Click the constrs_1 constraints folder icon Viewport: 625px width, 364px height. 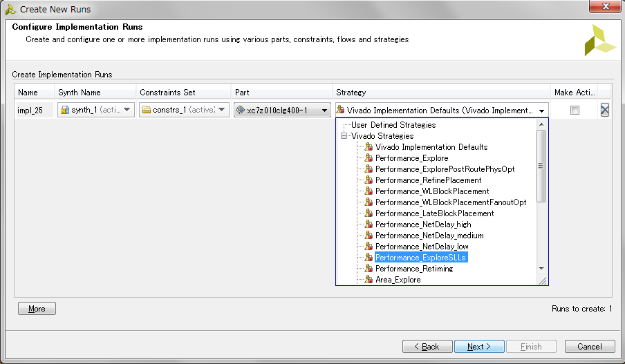coord(147,110)
